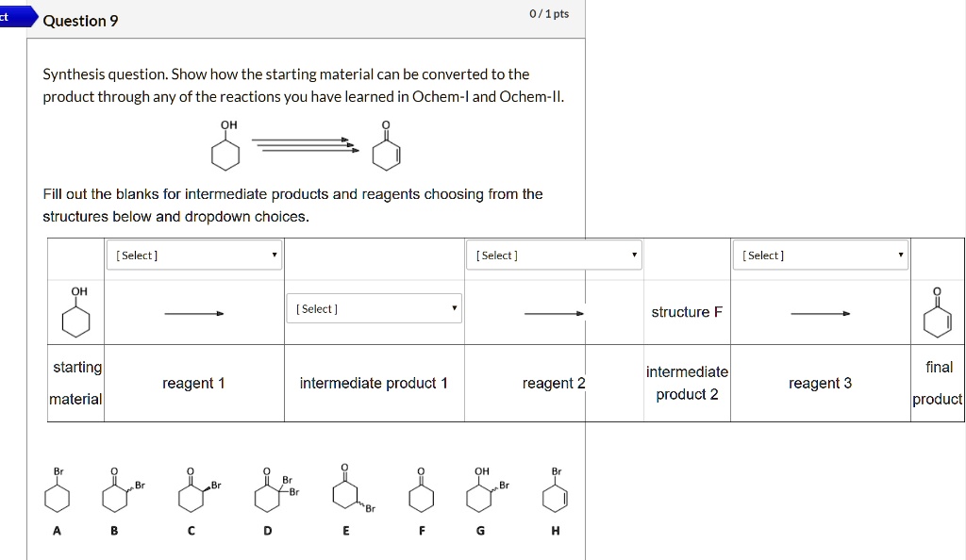Click the starting material cyclohexanol structure
Screen dimensions: 966x560
(77, 311)
